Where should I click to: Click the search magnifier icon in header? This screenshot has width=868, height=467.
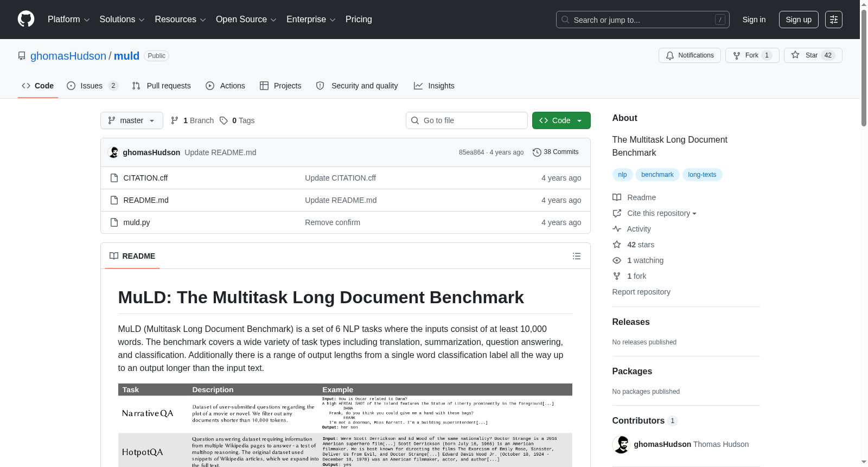tap(565, 20)
